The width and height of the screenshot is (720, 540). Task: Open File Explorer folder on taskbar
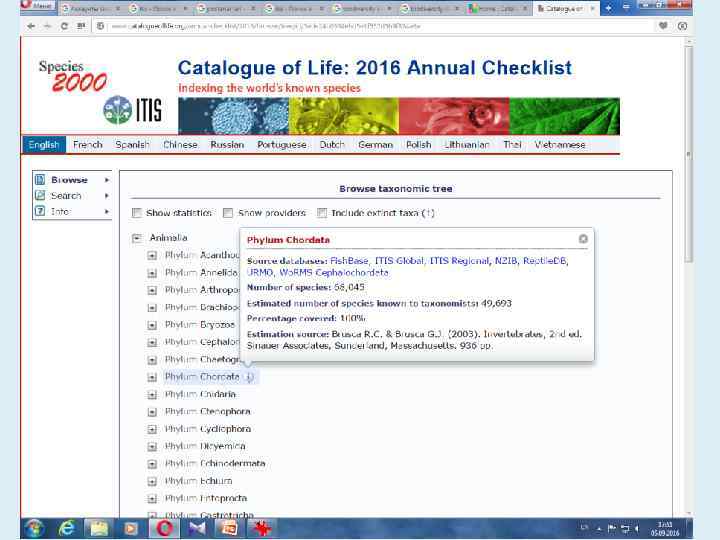pyautogui.click(x=99, y=529)
